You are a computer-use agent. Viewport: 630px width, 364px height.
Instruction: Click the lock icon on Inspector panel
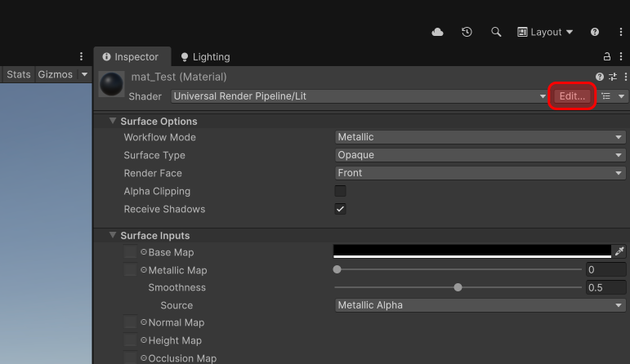(606, 56)
